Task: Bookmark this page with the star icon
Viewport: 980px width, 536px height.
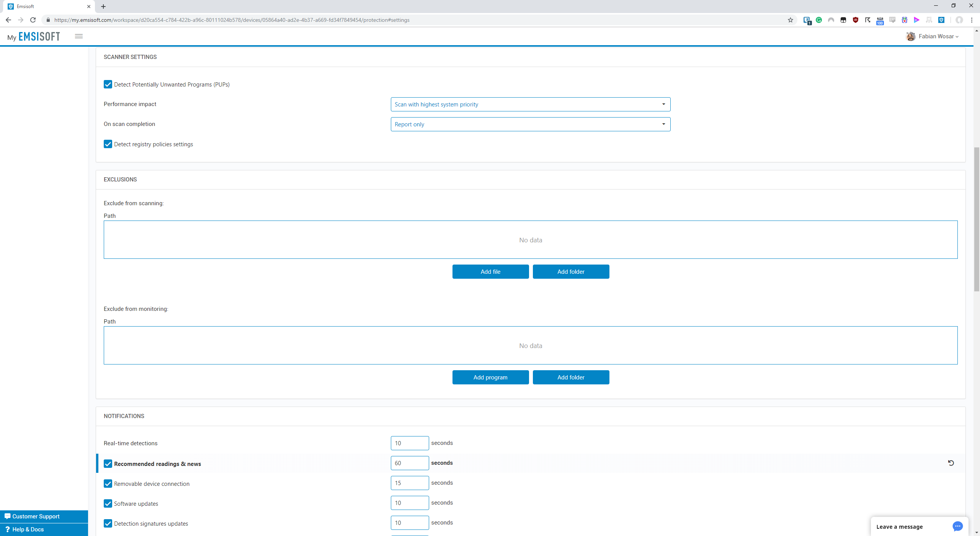Action: [x=791, y=20]
